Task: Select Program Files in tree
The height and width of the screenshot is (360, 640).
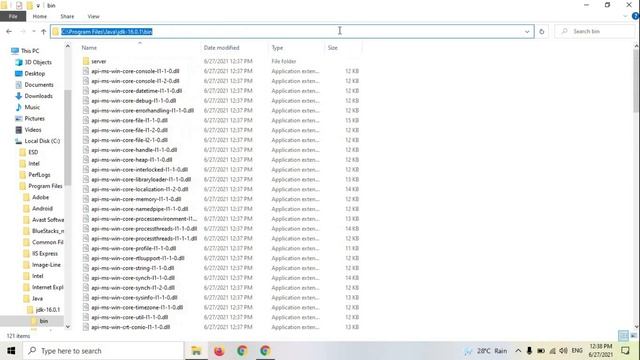Action: (x=45, y=186)
